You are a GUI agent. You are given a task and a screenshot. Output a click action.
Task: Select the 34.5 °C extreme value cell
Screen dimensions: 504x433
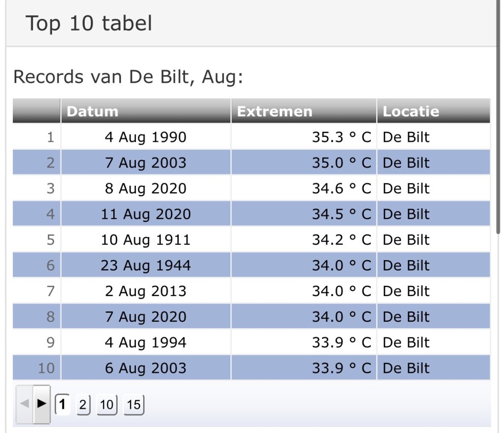[304, 214]
